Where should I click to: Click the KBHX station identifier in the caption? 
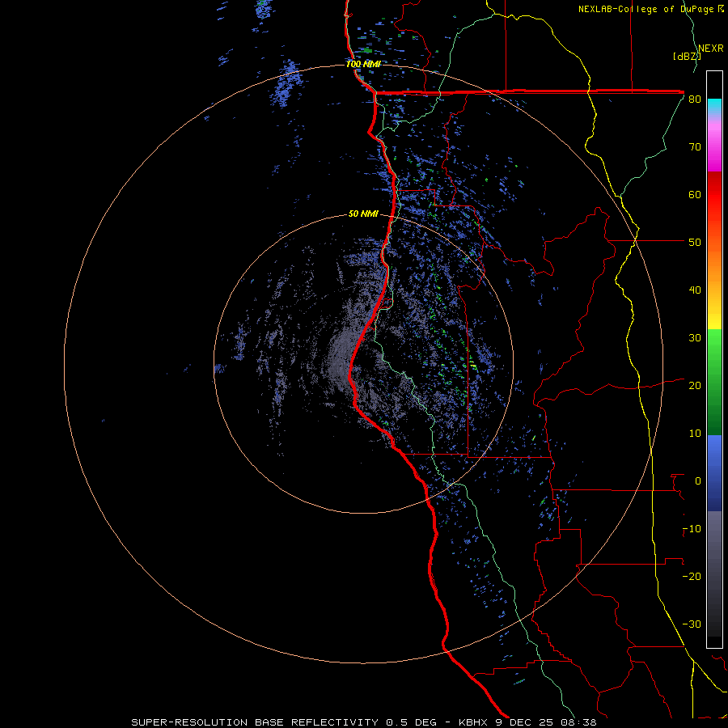pyautogui.click(x=474, y=722)
